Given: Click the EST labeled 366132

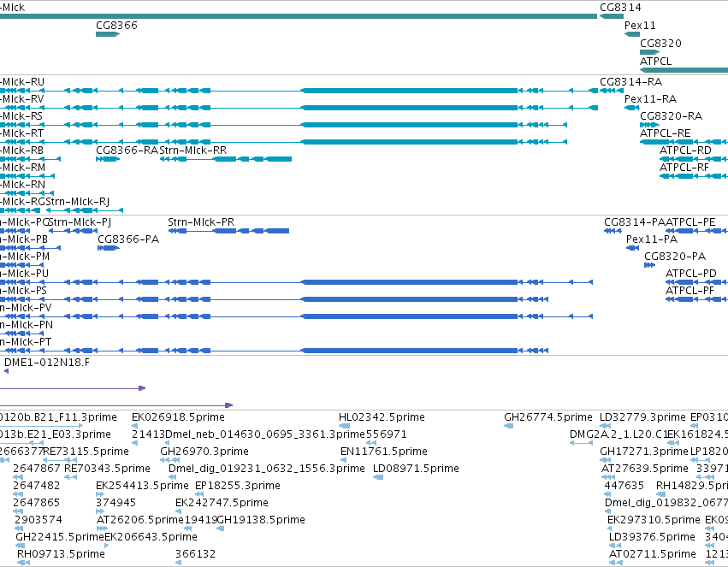Looking at the screenshot, I should point(195,554).
